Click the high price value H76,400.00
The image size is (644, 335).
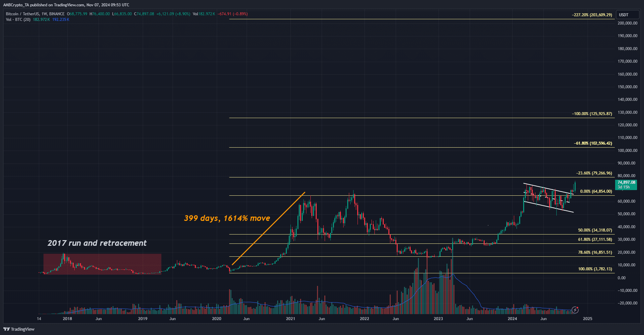coord(100,14)
